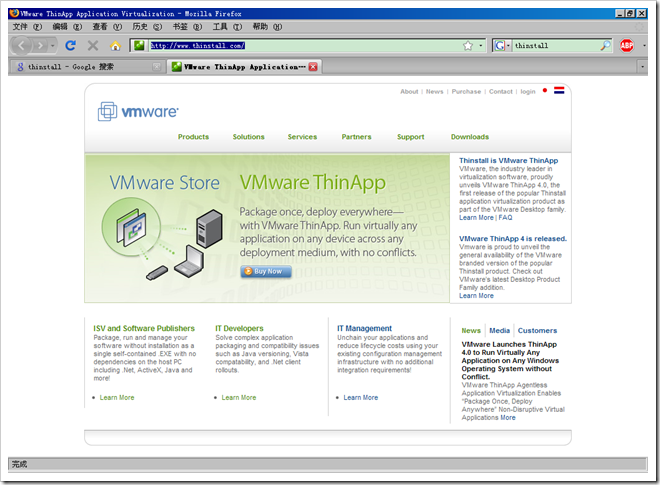Click Learn More under ThinApp 4 released
This screenshot has width=660, height=485.
point(476,296)
